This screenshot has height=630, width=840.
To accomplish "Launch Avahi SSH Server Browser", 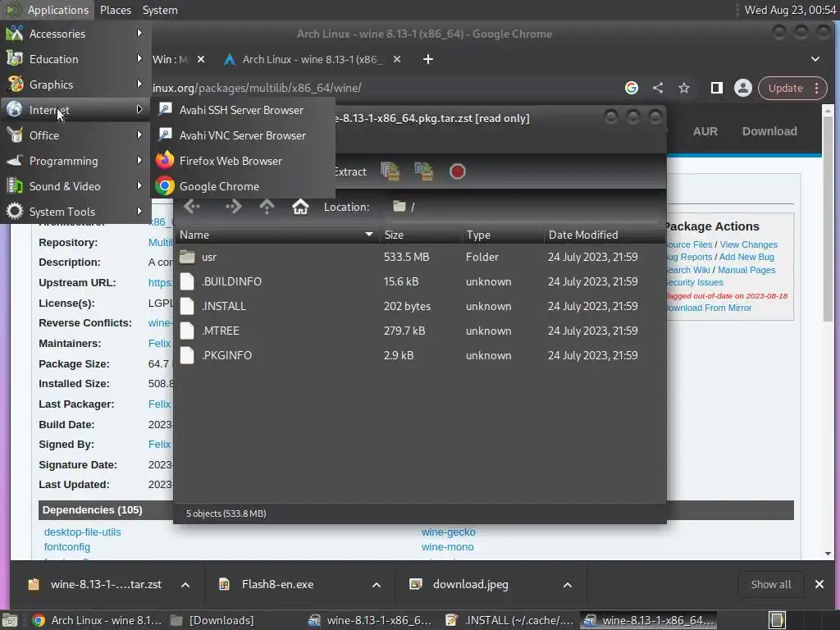I will pyautogui.click(x=243, y=110).
